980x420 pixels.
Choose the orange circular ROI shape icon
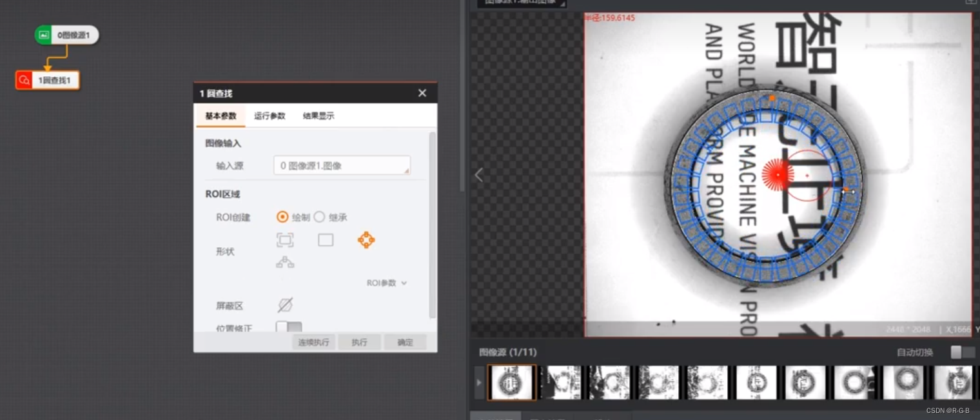click(366, 240)
